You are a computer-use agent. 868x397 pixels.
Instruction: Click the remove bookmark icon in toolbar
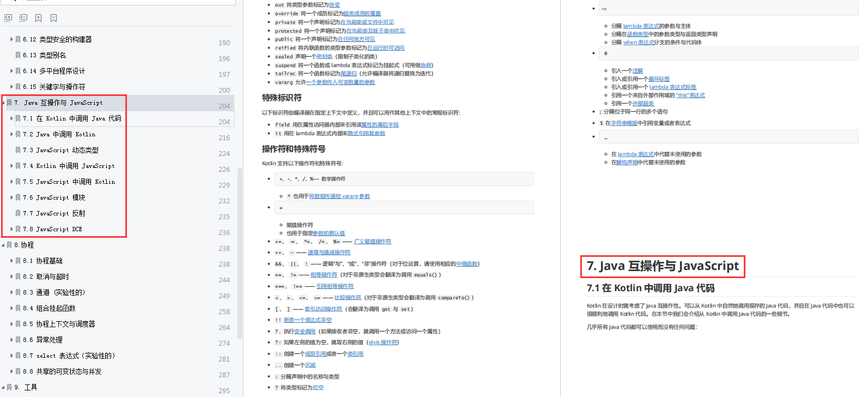(54, 18)
